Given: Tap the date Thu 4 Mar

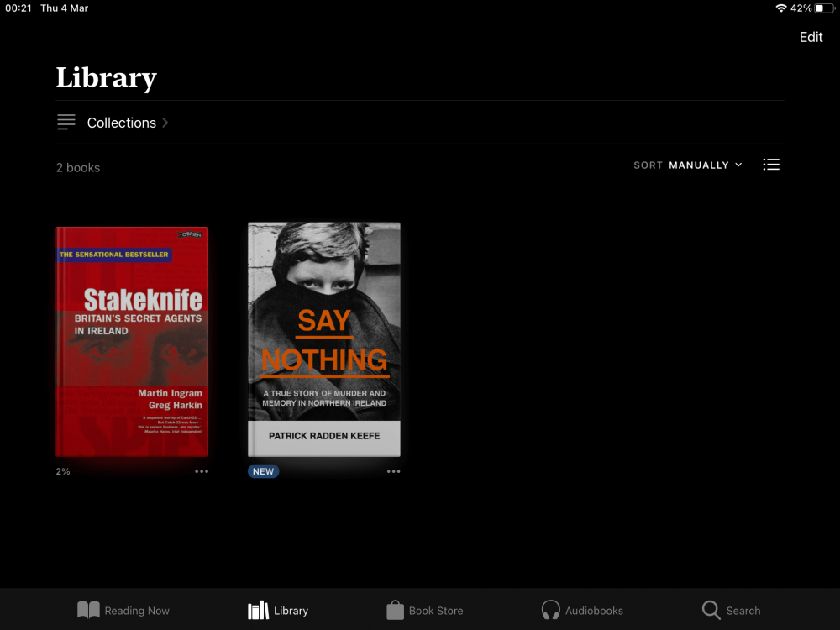Looking at the screenshot, I should [x=65, y=8].
